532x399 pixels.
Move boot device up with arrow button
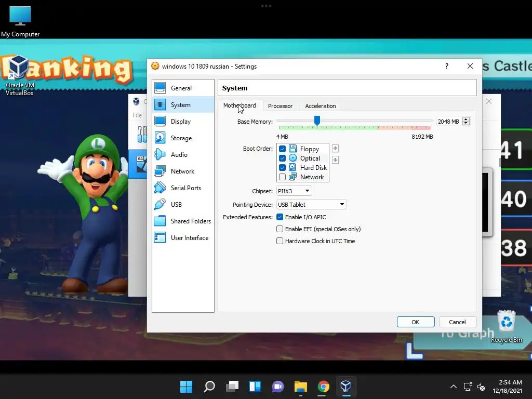[x=335, y=148]
